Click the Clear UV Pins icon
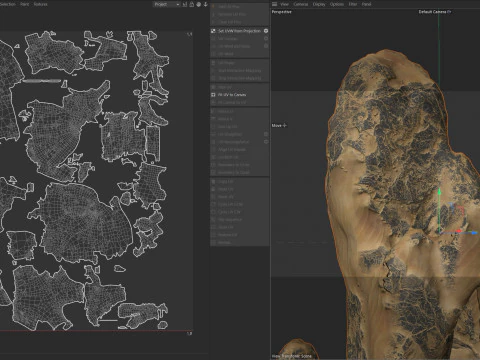Screen dimensions: 480x360 [x=213, y=22]
